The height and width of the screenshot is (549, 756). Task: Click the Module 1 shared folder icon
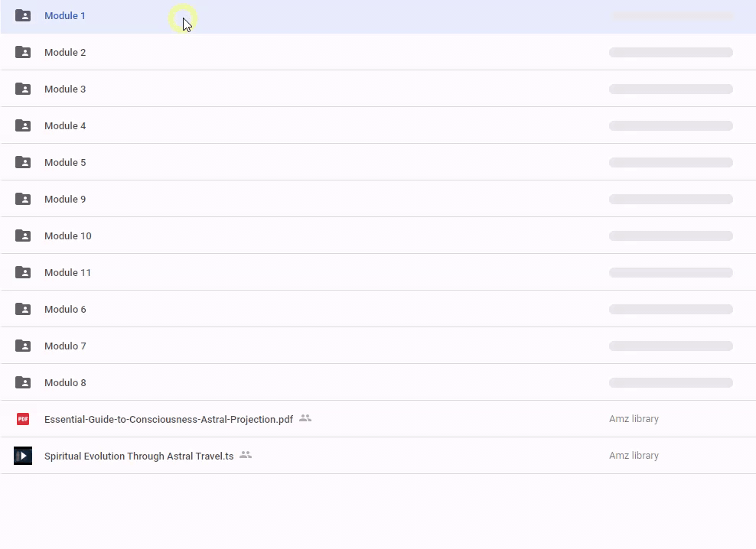(x=23, y=16)
